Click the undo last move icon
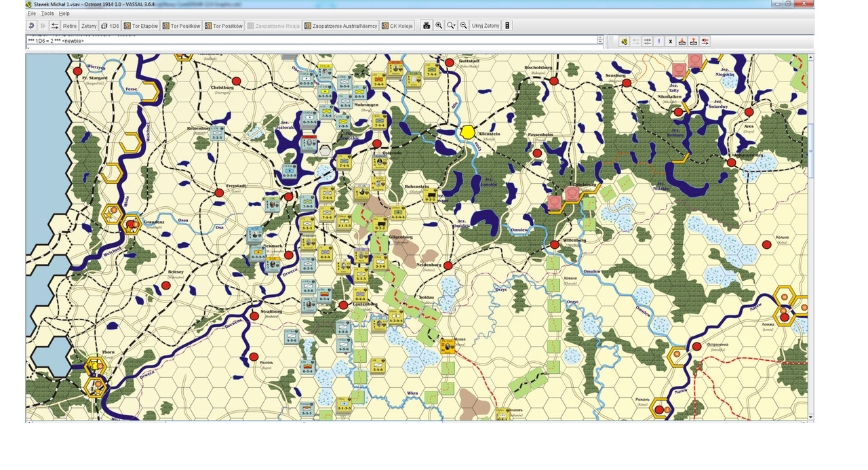Screen dimensions: 868x470 (x=31, y=26)
